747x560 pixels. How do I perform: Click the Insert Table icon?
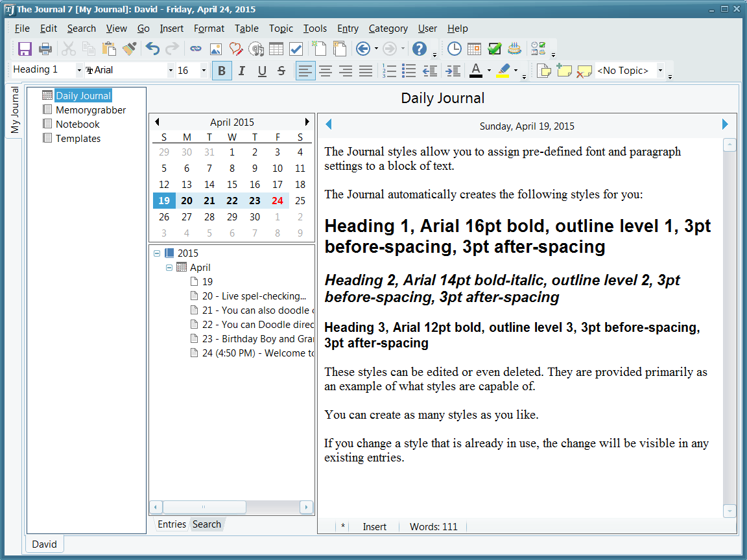coord(276,49)
